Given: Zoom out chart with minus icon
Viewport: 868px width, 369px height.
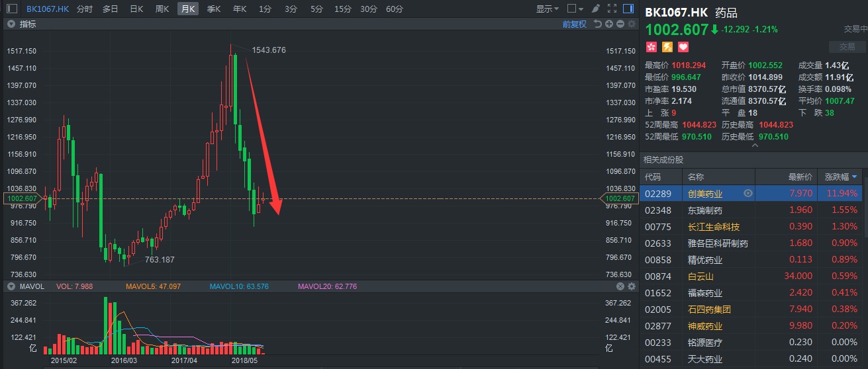Looking at the screenshot, I should click(x=620, y=24).
